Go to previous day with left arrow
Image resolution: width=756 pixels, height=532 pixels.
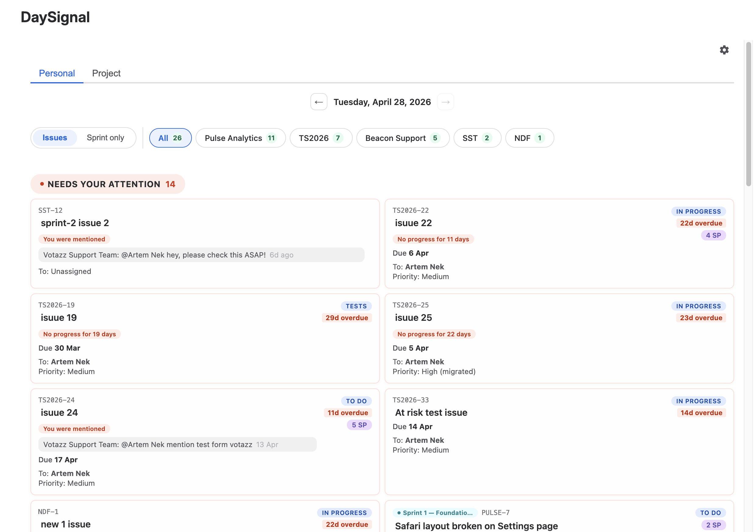click(x=318, y=102)
